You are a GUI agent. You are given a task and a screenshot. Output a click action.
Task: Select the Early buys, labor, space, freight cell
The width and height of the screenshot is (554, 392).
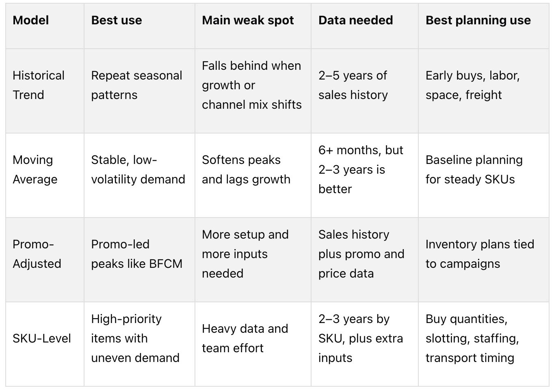tap(484, 91)
